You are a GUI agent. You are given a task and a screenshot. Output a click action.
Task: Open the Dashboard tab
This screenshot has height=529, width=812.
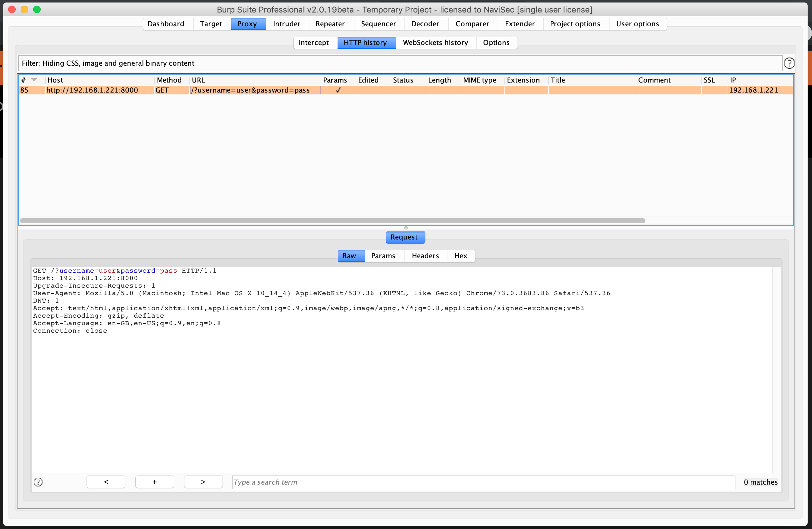[x=166, y=24]
